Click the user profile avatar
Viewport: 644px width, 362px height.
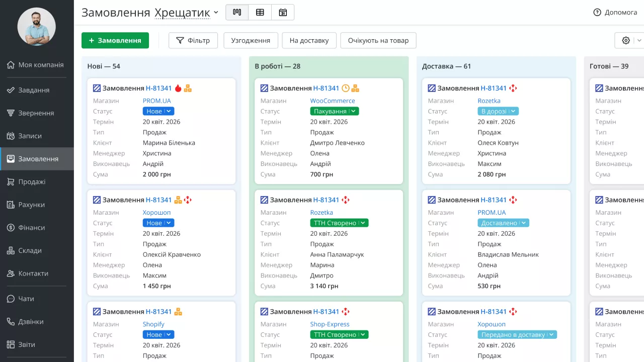point(37,27)
